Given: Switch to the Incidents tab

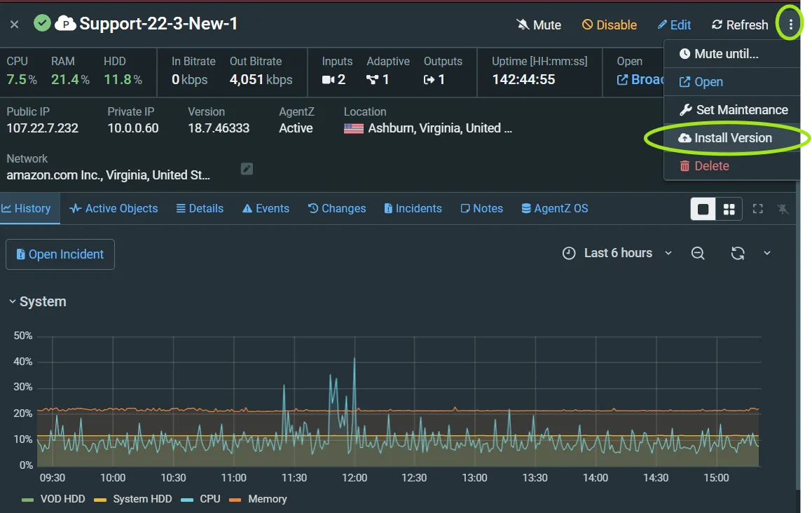Looking at the screenshot, I should (413, 208).
